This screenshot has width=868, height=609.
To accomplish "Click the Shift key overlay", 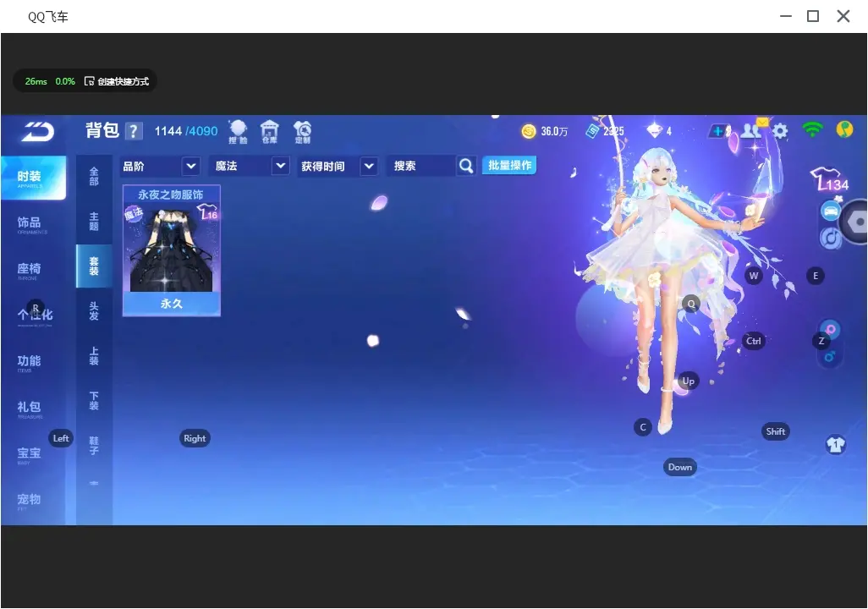I will 776,431.
